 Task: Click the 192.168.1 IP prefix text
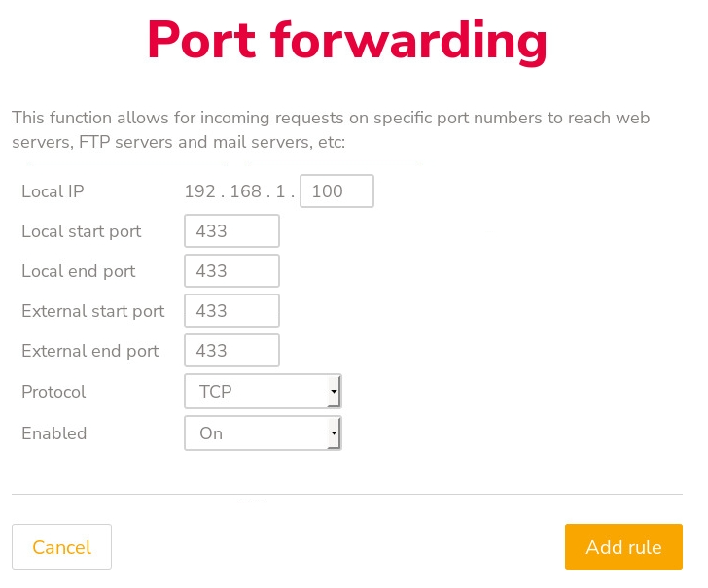pos(239,191)
